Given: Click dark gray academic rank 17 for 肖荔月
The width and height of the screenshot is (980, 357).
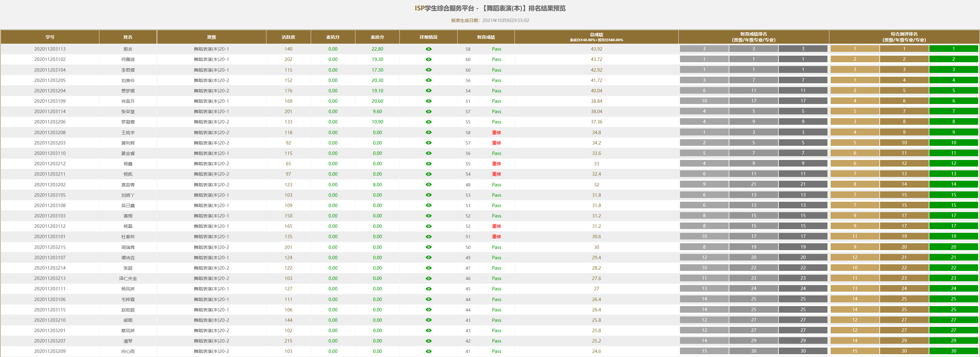Looking at the screenshot, I should pyautogui.click(x=803, y=101).
